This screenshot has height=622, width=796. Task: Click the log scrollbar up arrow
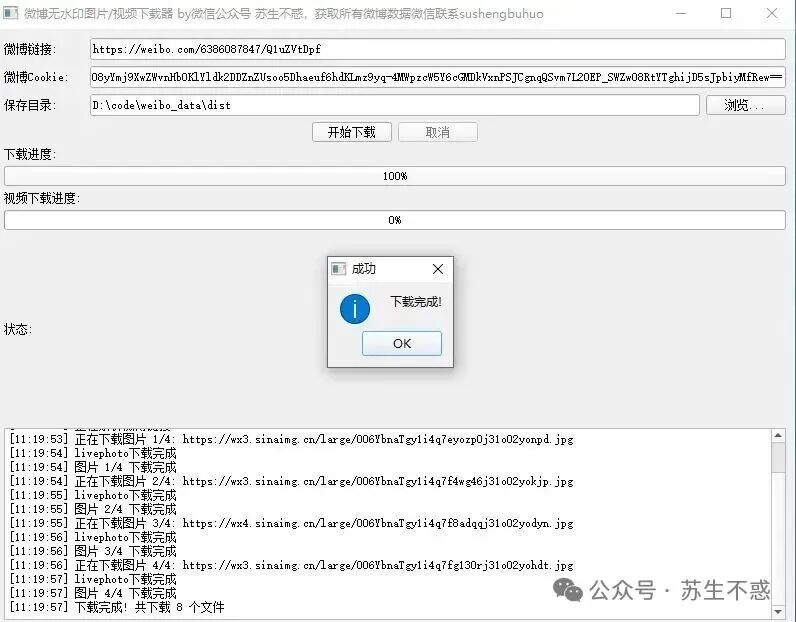[778, 436]
